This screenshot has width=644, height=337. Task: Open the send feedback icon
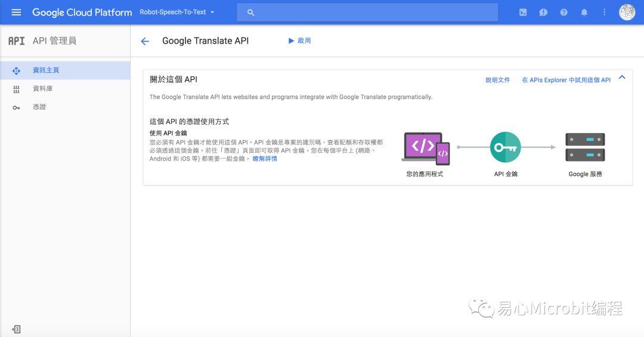point(543,13)
